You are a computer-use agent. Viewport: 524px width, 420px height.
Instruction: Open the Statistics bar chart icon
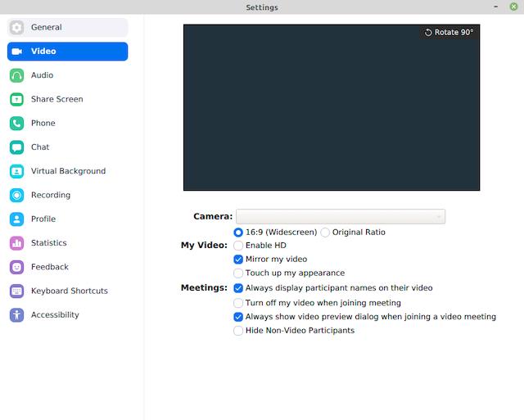pos(16,243)
